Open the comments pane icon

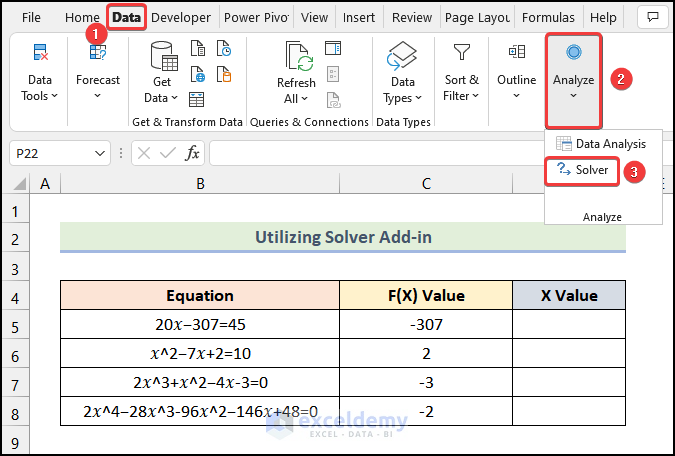click(654, 18)
